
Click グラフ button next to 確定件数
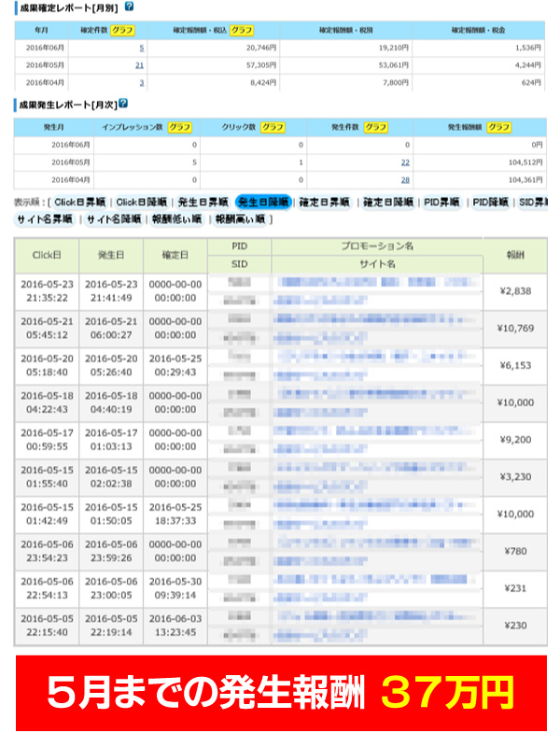click(x=122, y=30)
